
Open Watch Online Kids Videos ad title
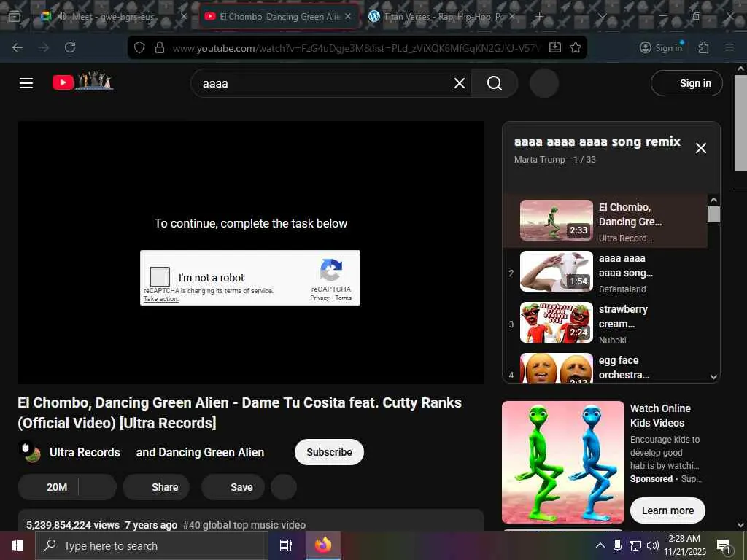(660, 415)
